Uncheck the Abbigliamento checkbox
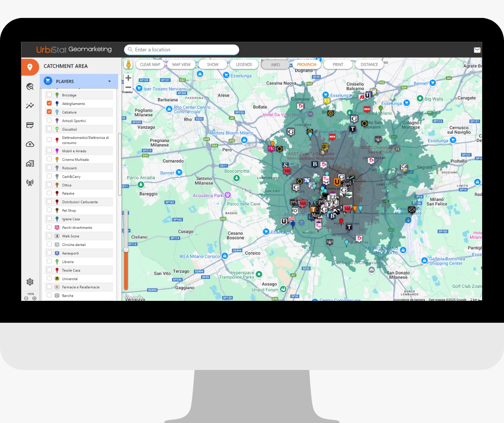The image size is (504, 423). [x=49, y=103]
